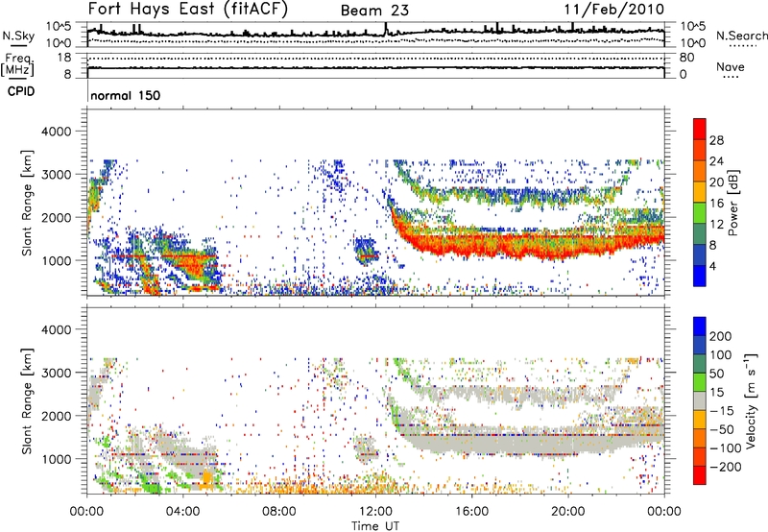Viewport: 768px width, 532px height.
Task: Click the date '11/Feb/2010'
Action: pos(614,10)
